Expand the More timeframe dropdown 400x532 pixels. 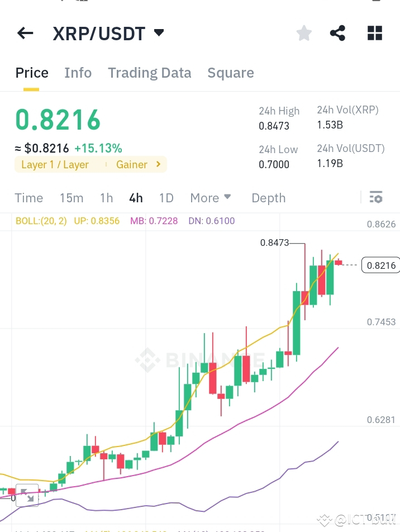[x=211, y=198]
